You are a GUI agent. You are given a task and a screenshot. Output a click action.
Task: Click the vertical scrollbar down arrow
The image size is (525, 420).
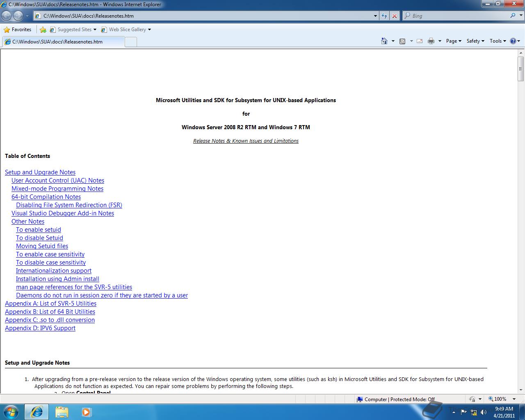(521, 390)
